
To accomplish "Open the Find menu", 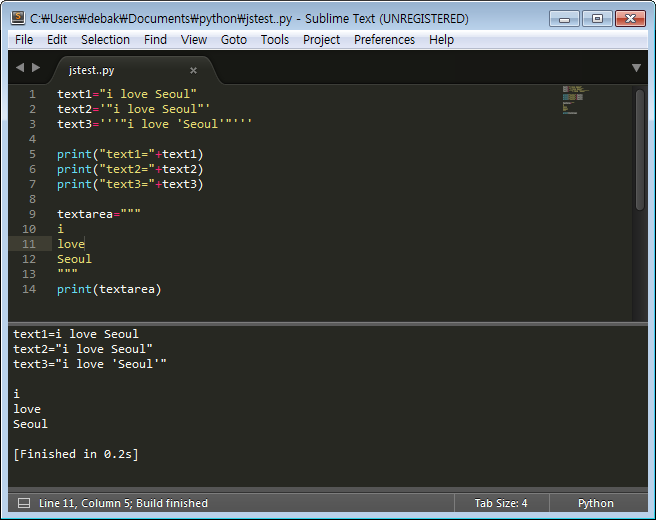I will [155, 40].
